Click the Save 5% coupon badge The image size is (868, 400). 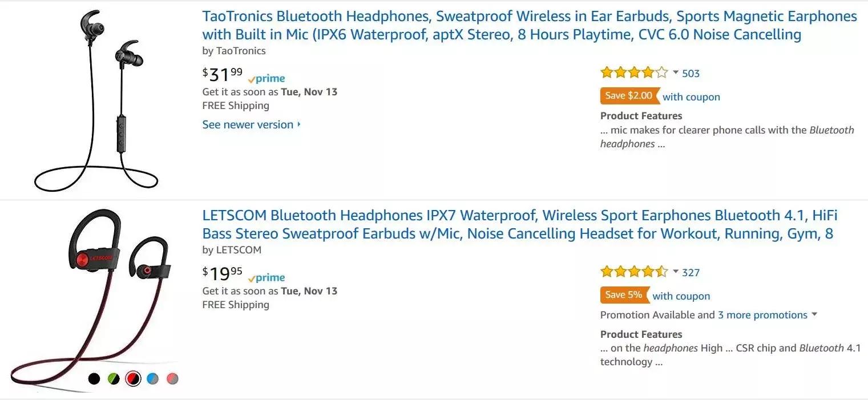(623, 295)
